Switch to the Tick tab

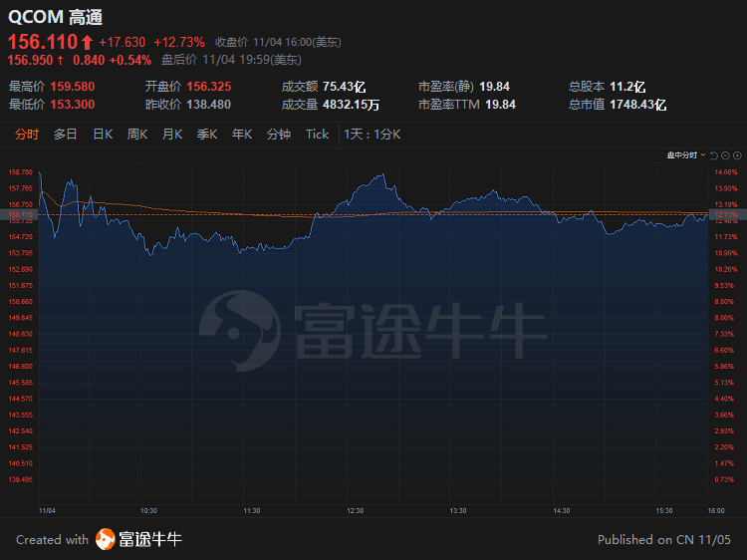click(x=318, y=135)
